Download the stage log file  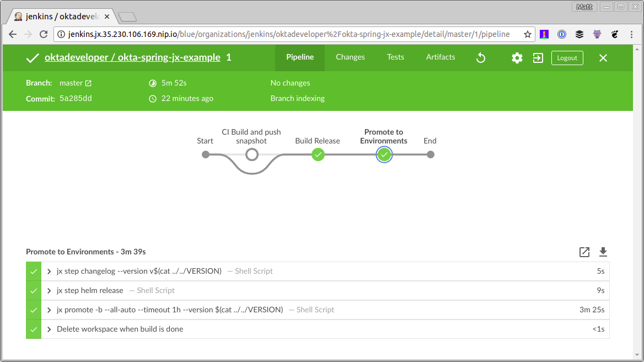[x=603, y=252]
